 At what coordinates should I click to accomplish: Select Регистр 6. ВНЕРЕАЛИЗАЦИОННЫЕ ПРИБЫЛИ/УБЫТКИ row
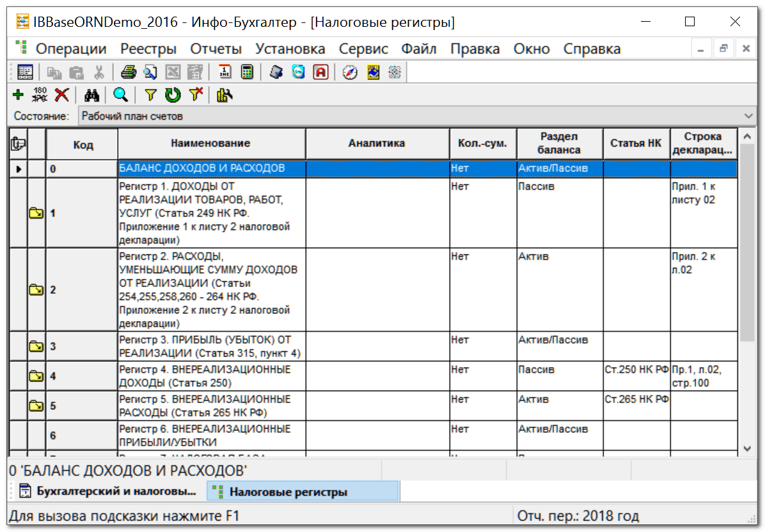[374, 435]
